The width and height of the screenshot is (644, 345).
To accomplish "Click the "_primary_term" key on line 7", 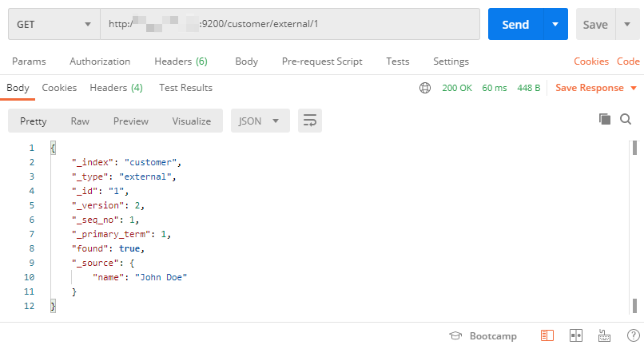I will [x=111, y=234].
